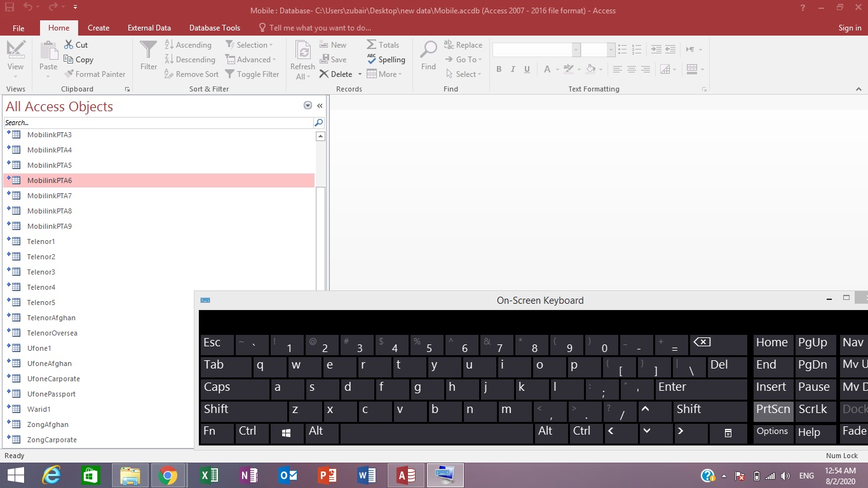This screenshot has height=488, width=868.
Task: Toggle Italic formatting
Action: tap(513, 69)
